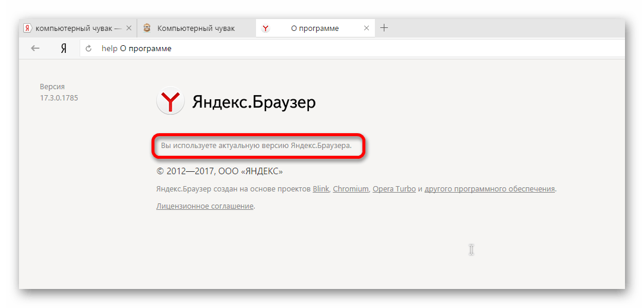Open 'Лицензионное соглашение' link
The image size is (644, 308).
pyautogui.click(x=204, y=206)
